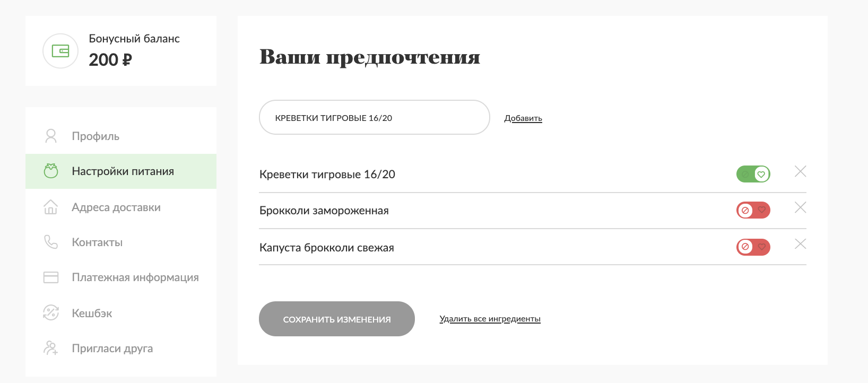Click the phone icon for Контакты
This screenshot has width=868, height=383.
51,242
